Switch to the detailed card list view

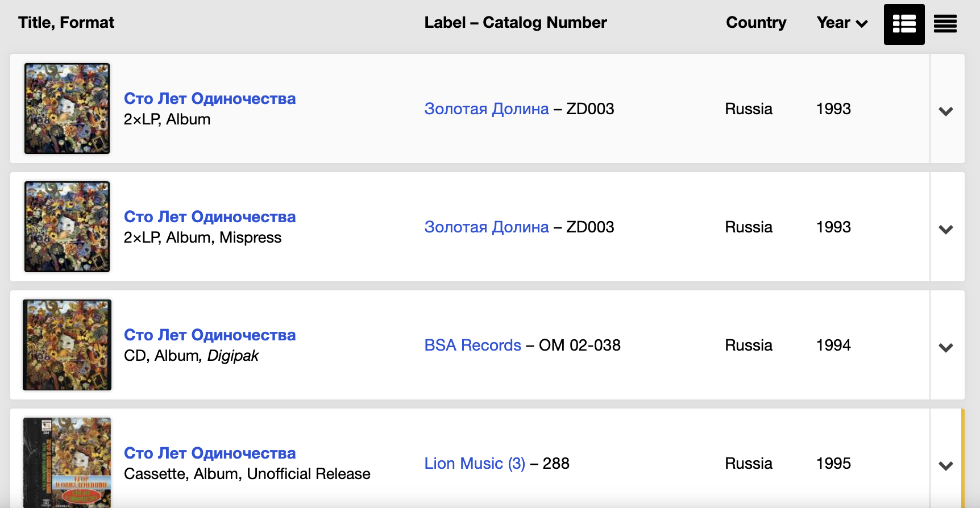[x=904, y=24]
